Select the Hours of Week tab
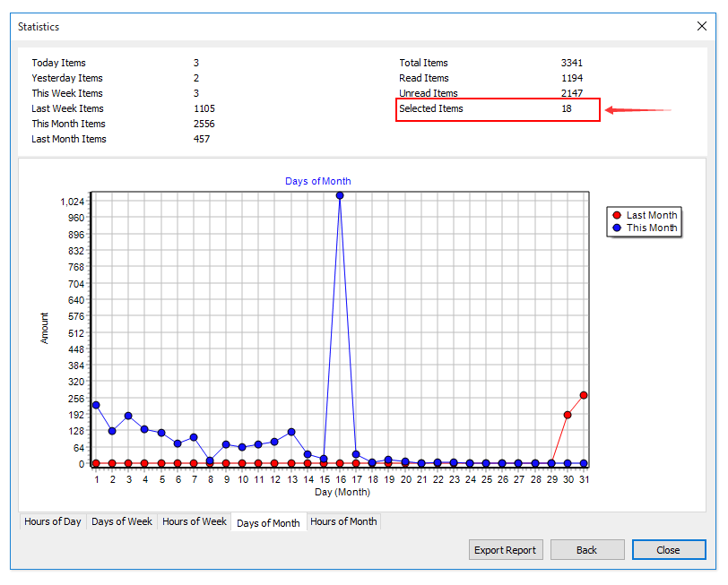 coord(195,521)
